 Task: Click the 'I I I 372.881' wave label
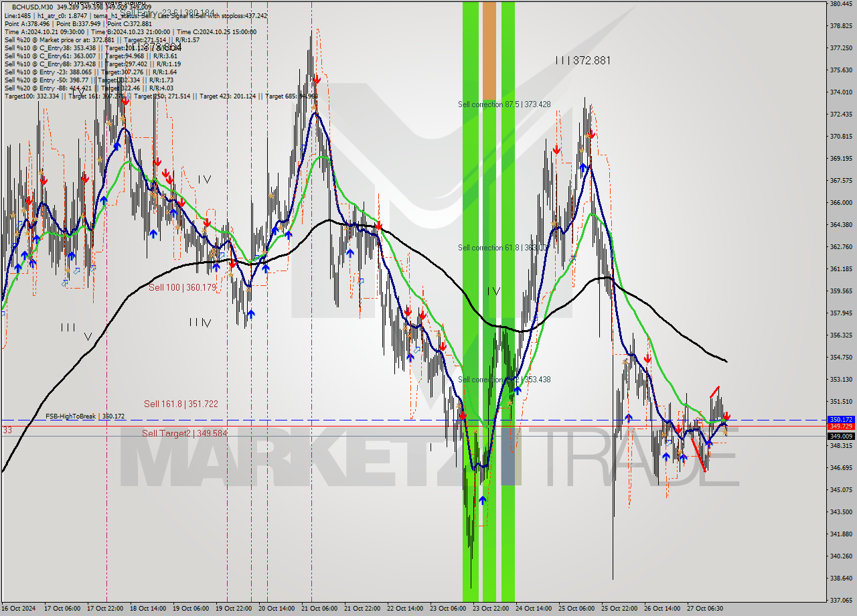[583, 60]
